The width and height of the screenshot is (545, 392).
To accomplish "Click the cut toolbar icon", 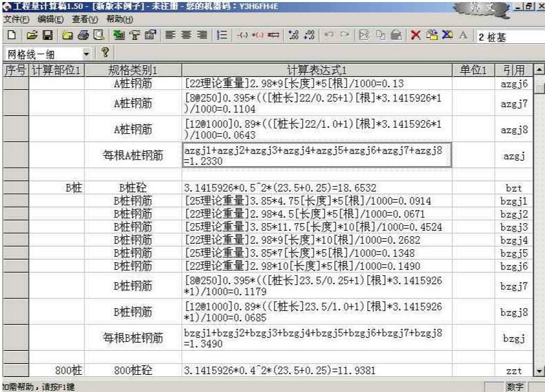I will coord(364,35).
